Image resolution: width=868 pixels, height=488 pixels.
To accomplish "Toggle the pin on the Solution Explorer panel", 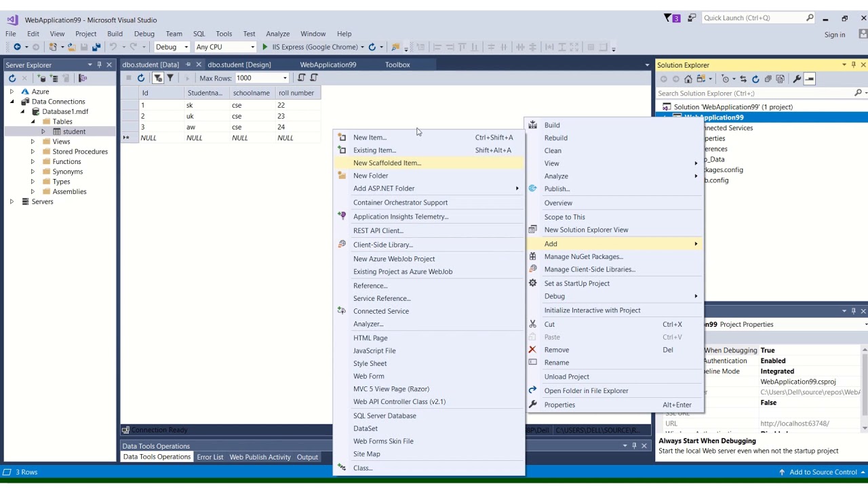I will click(854, 65).
